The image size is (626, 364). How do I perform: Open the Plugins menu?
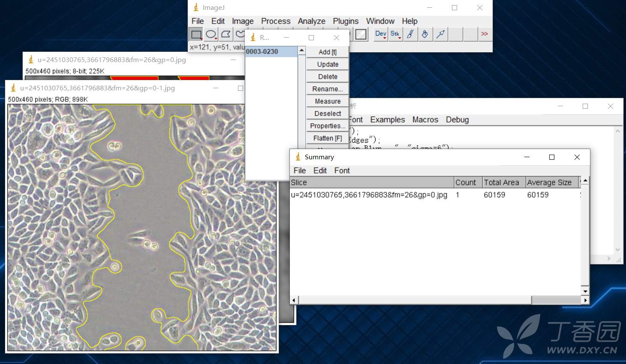click(x=346, y=21)
